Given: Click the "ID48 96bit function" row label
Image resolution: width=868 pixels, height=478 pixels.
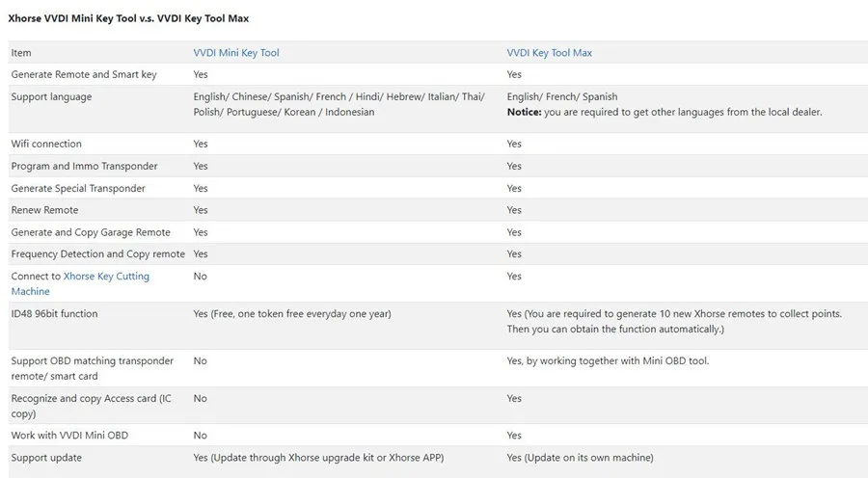Looking at the screenshot, I should point(54,313).
